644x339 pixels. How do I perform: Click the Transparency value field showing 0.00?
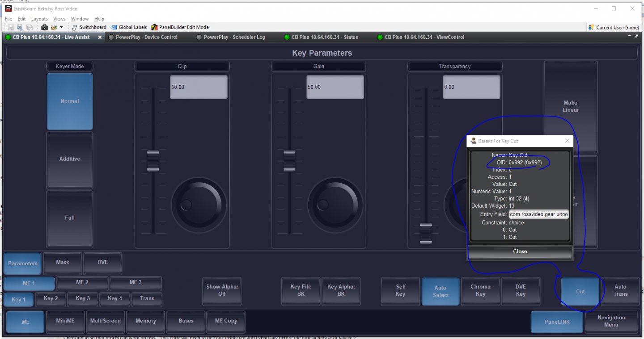point(471,87)
